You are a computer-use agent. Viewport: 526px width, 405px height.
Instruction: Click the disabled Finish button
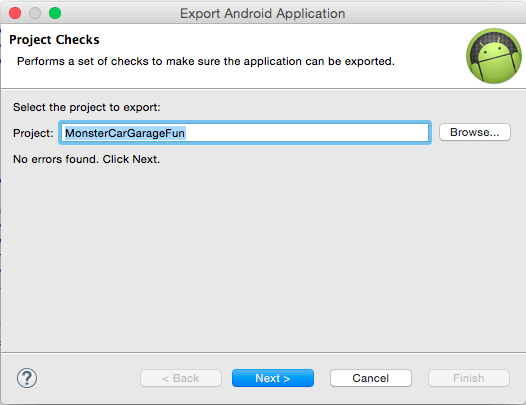pos(469,378)
